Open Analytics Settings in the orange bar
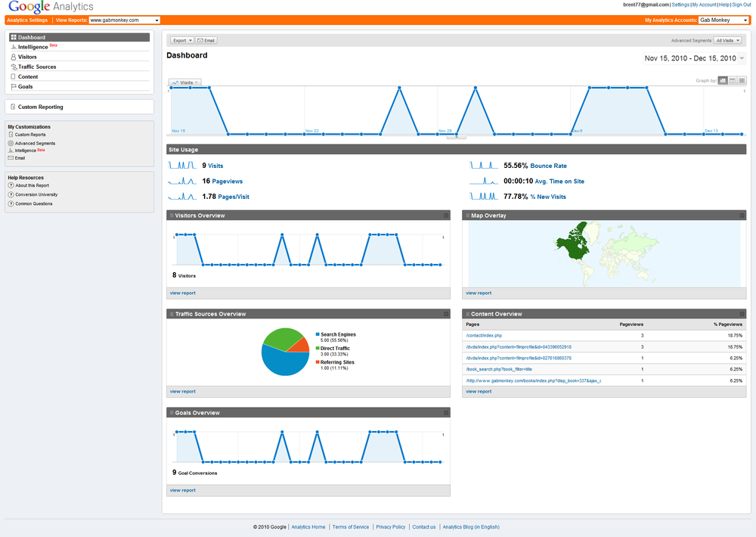756x537 pixels. click(x=27, y=20)
